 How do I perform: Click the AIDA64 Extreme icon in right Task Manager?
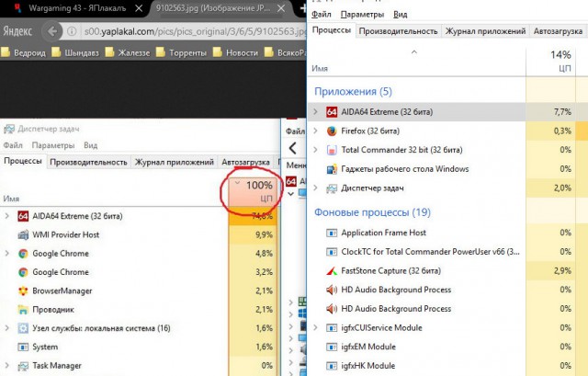click(332, 112)
